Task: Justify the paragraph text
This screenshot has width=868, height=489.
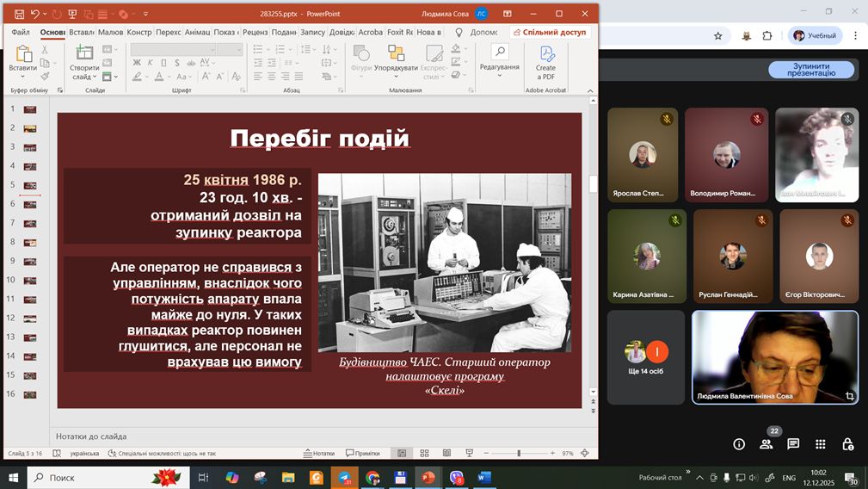Action: 299,77
